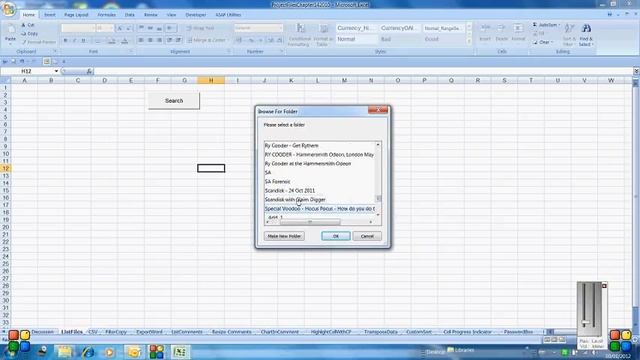Open the font name dropdown
The height and width of the screenshot is (360, 640).
(93, 28)
